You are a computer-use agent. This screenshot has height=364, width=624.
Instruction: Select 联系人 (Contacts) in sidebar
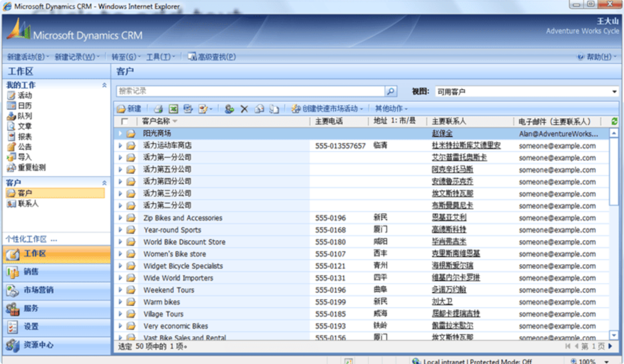tap(23, 204)
